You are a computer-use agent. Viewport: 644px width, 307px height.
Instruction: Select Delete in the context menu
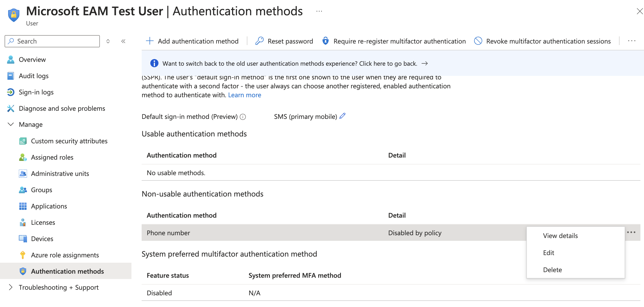click(552, 270)
